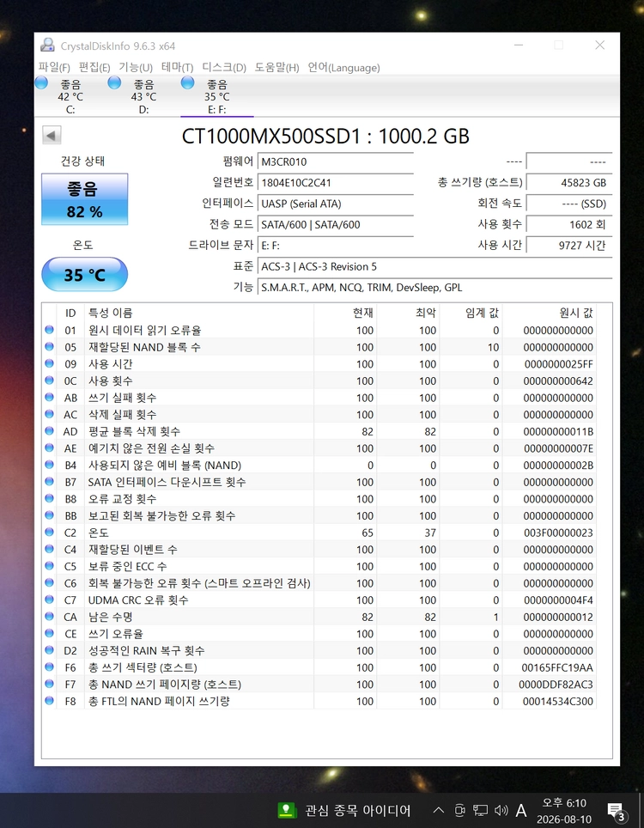644x828 pixels.
Task: Click status dot for attribute 09 사용 시간
Action: pyautogui.click(x=49, y=363)
